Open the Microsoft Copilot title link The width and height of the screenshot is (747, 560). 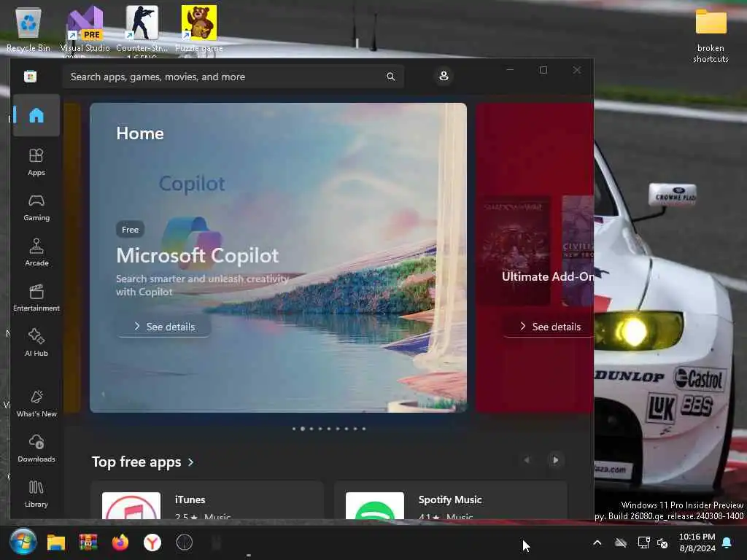click(x=197, y=256)
